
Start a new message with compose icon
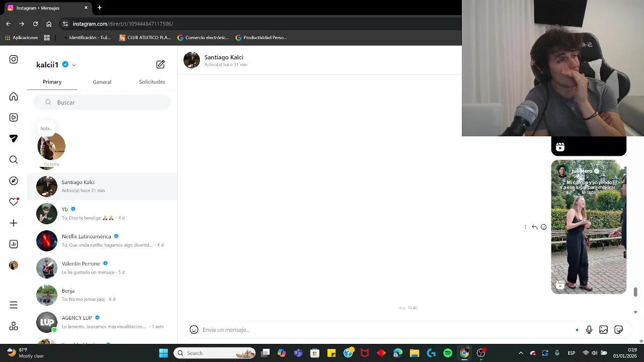click(x=160, y=64)
